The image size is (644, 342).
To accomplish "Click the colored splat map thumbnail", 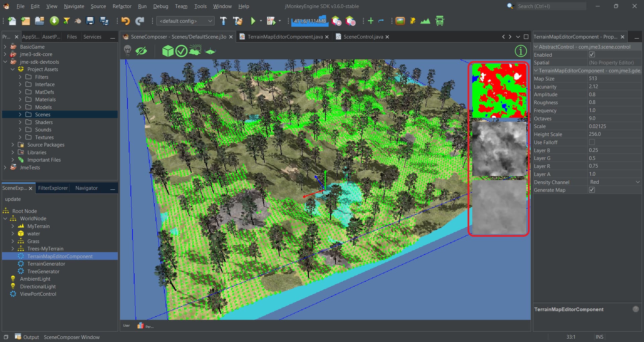I will coord(499,91).
